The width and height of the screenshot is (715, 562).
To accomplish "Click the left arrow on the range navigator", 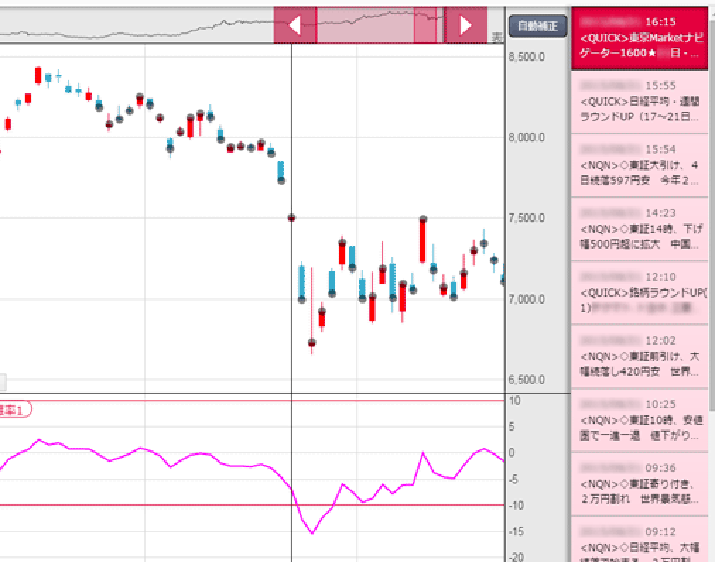I will (295, 26).
